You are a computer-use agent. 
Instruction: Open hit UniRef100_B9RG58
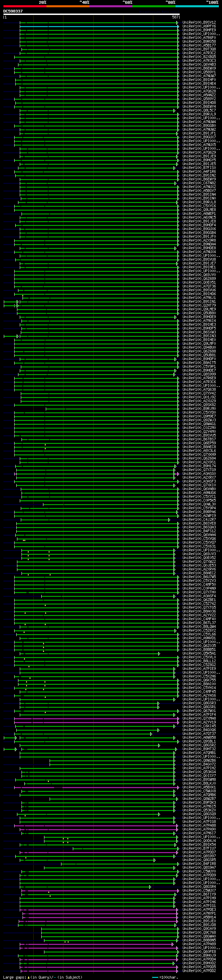[199, 41]
